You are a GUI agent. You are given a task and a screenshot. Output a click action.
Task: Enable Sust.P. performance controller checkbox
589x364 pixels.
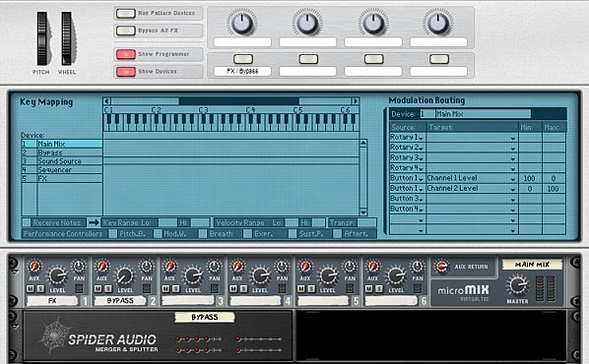pyautogui.click(x=293, y=234)
